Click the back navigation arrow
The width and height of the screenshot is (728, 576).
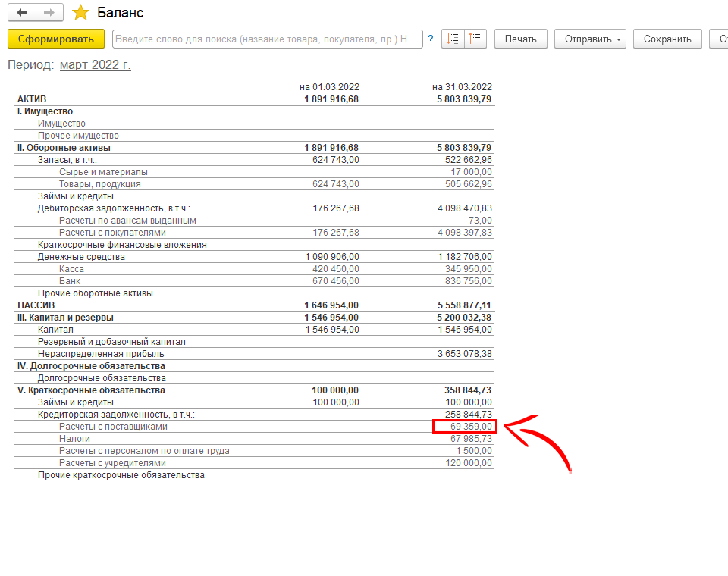pos(22,13)
